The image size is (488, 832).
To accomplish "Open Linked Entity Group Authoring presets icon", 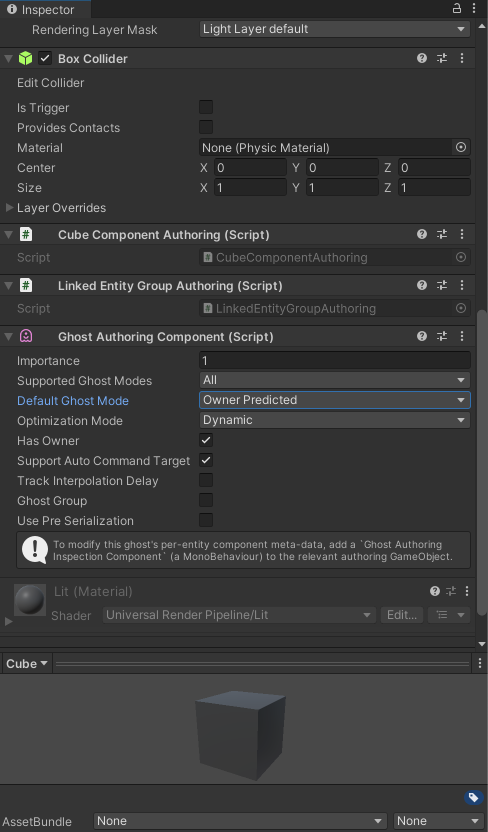I will pyautogui.click(x=442, y=285).
